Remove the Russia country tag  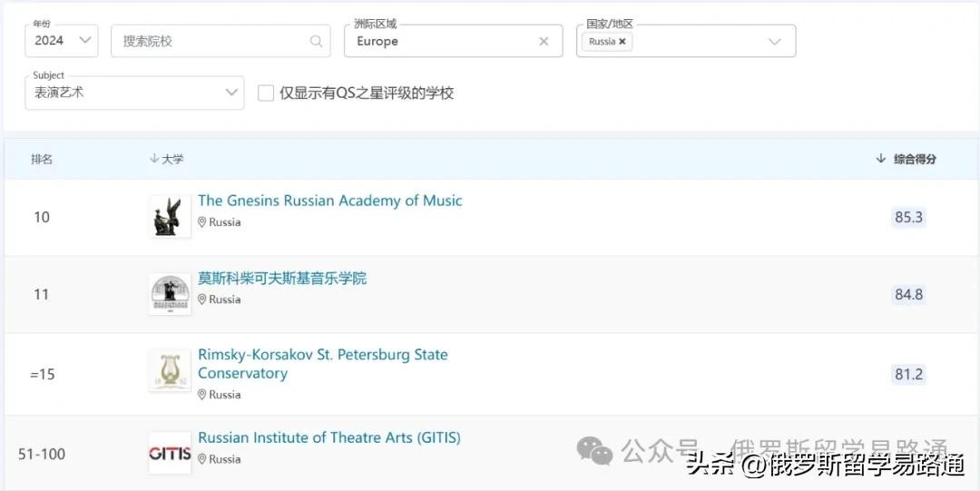coord(622,42)
